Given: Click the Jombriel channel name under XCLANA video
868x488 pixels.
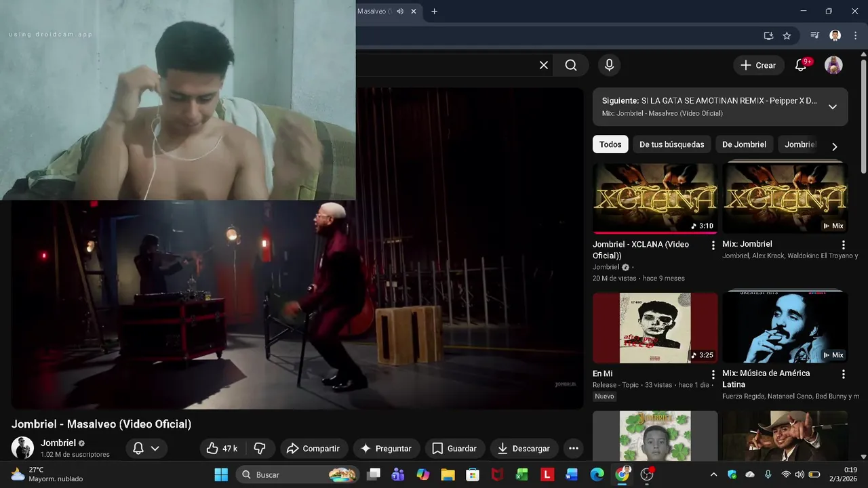Looking at the screenshot, I should click(x=607, y=267).
